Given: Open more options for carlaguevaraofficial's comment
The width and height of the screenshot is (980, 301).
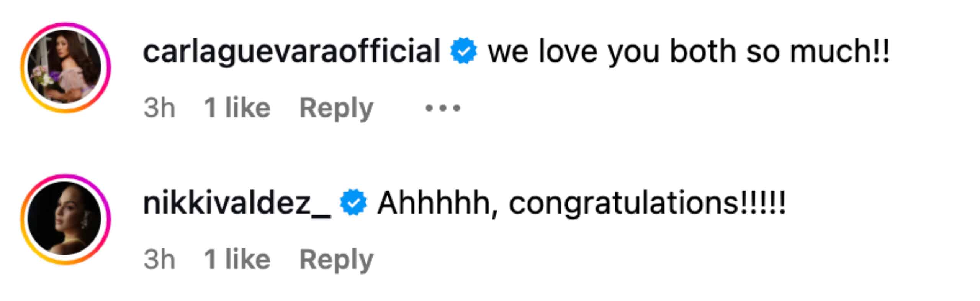Looking at the screenshot, I should (x=443, y=108).
